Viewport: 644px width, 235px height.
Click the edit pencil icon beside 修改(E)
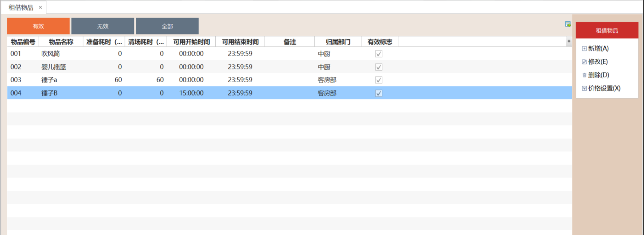584,62
